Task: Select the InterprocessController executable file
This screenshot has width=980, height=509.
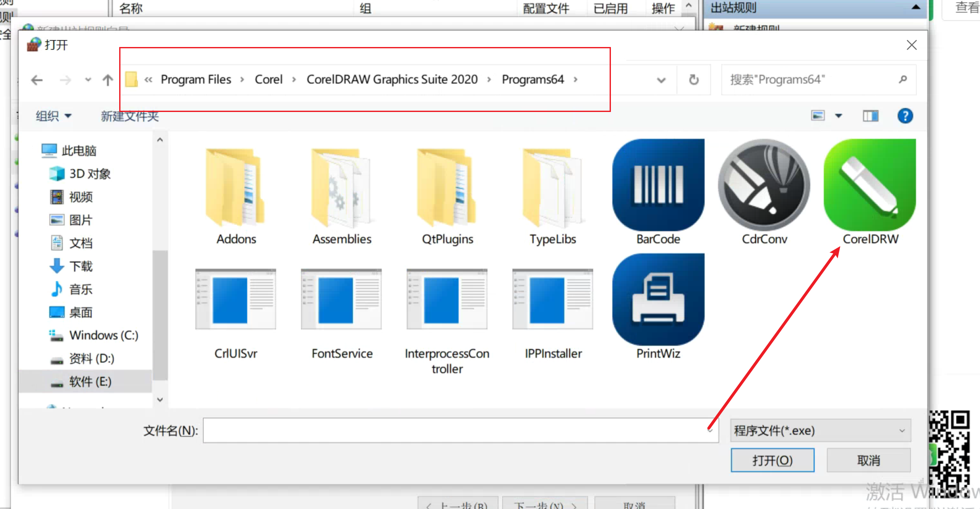Action: [x=447, y=299]
